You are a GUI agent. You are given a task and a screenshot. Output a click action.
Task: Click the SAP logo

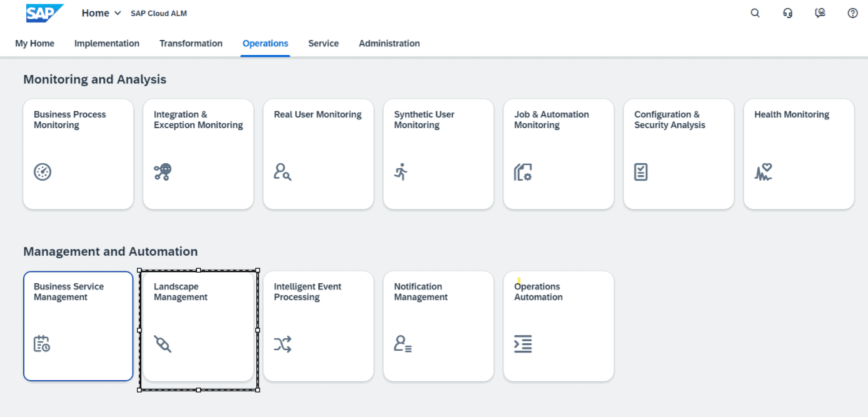[43, 13]
